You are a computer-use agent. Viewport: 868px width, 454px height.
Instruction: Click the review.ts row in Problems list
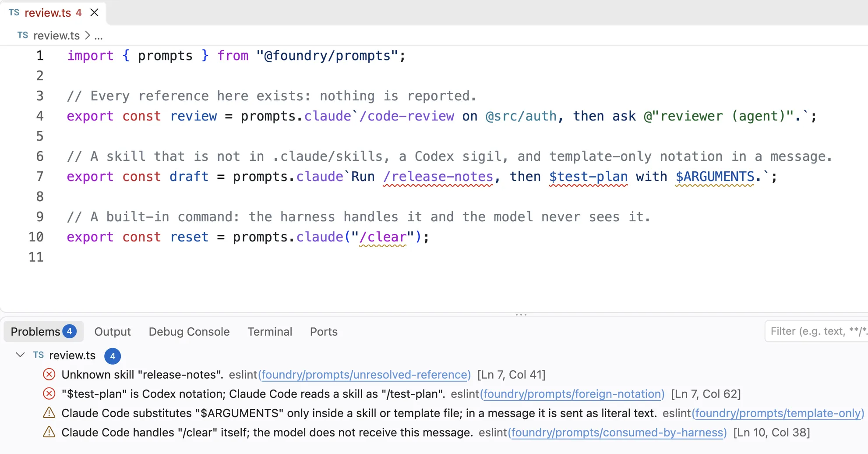click(434, 355)
